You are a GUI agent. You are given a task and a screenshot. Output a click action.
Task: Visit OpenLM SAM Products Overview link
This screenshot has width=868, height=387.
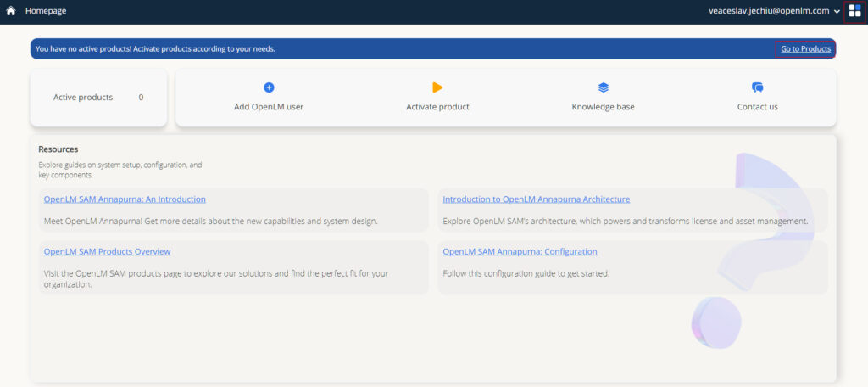coord(107,252)
